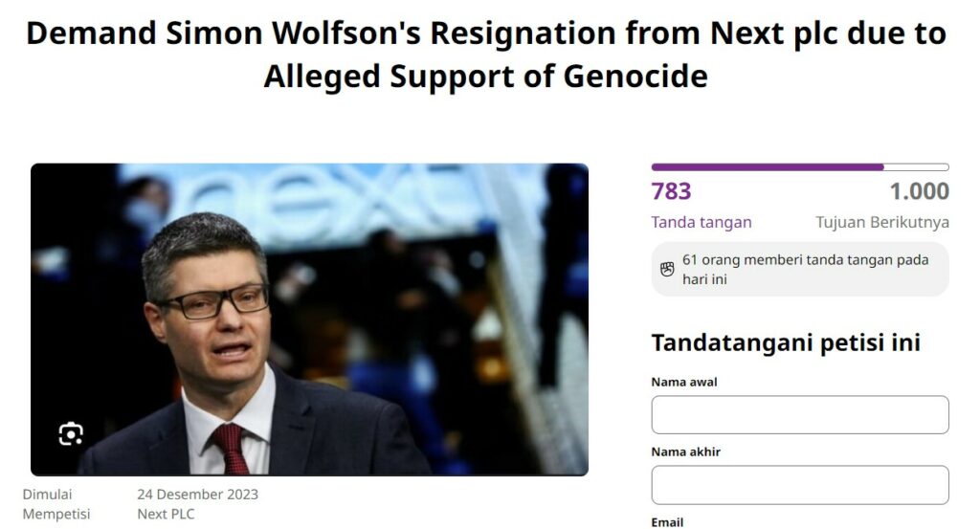Click the Tandatangani petisi ini heading

coord(786,342)
